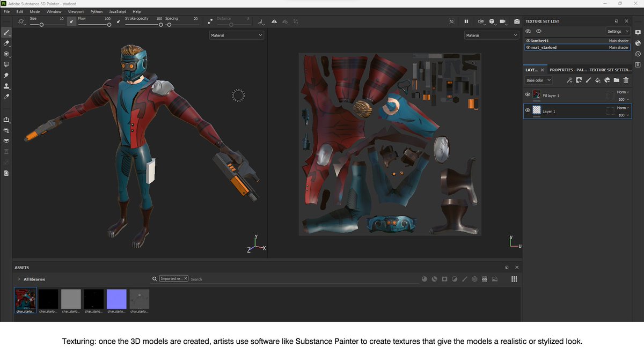Click the camera screenshot icon in viewport toolbar
Image resolution: width=644 pixels, height=362 pixels.
click(516, 21)
